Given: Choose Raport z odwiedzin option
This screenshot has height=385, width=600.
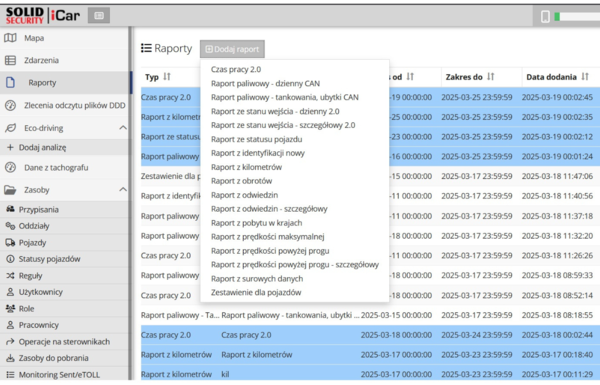Looking at the screenshot, I should point(244,195).
